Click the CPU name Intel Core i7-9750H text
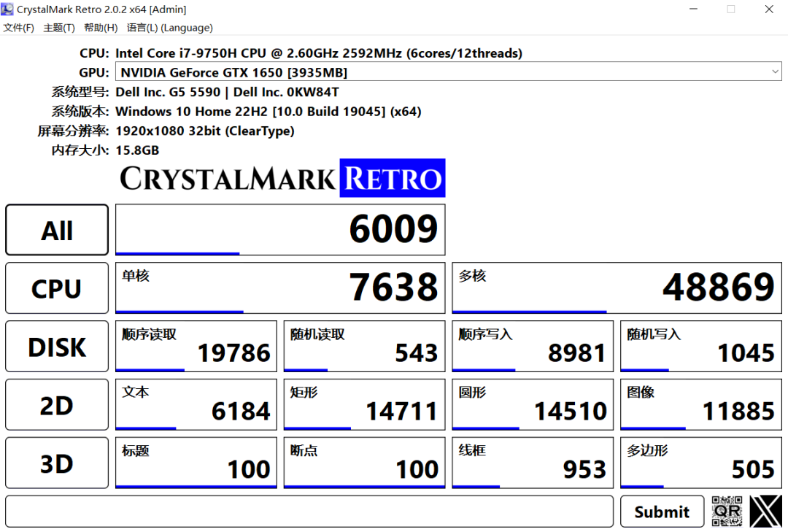This screenshot has height=532, width=788. tap(319, 53)
